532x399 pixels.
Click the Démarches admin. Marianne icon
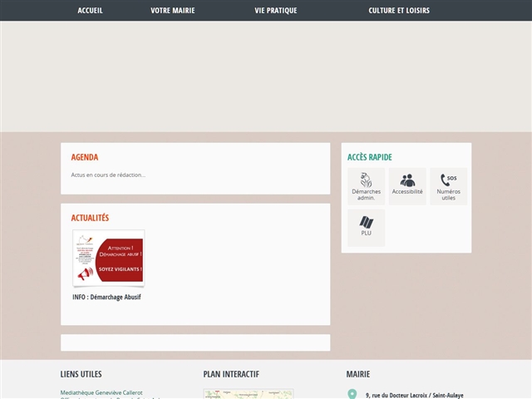[x=366, y=180]
